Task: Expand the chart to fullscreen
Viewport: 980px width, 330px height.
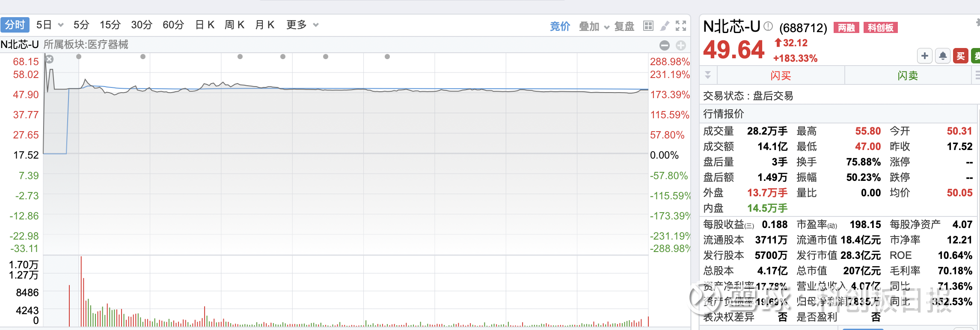Action: tap(681, 26)
